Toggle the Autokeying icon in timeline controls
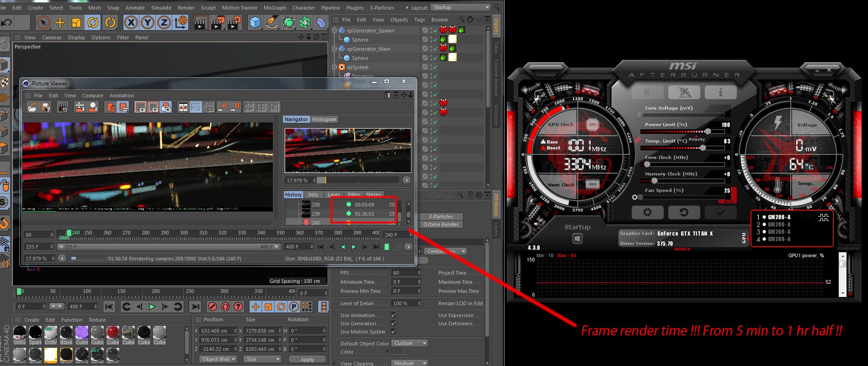 (225, 307)
